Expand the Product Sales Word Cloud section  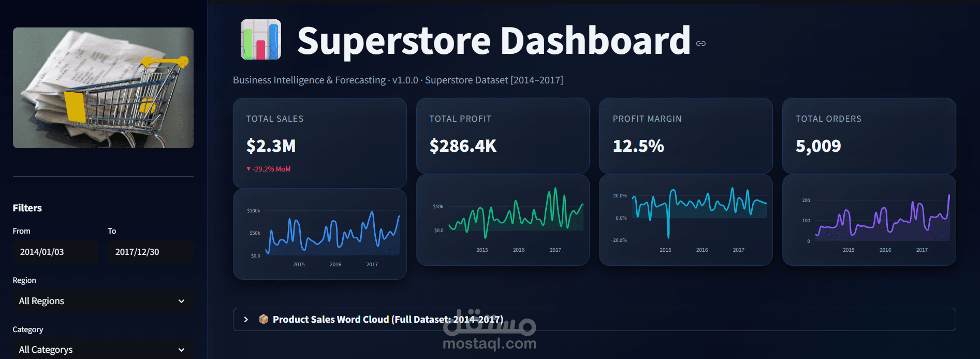pos(594,320)
